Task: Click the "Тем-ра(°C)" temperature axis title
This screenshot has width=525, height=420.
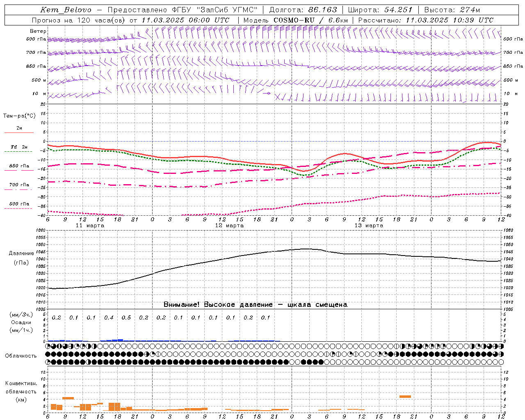Action: click(x=19, y=116)
